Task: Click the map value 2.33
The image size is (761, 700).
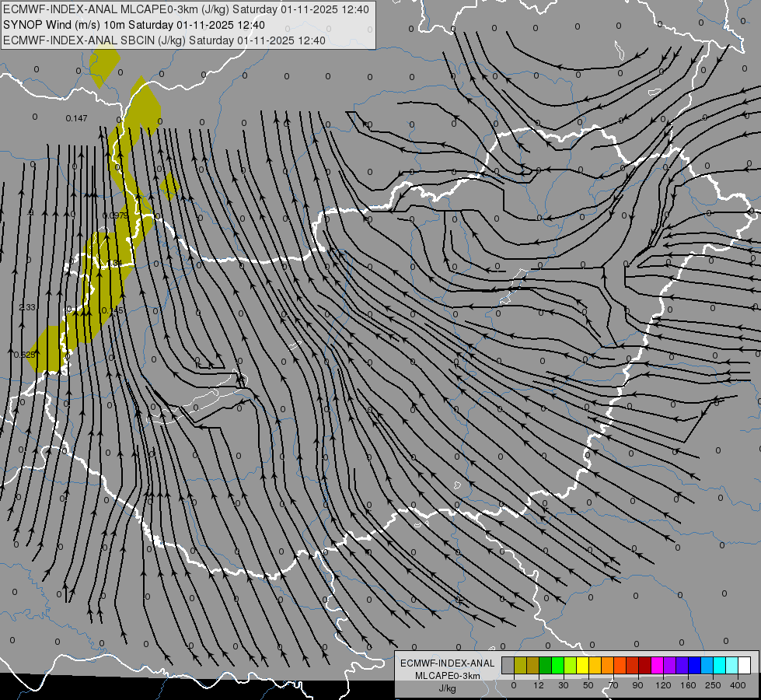Action: coord(27,307)
